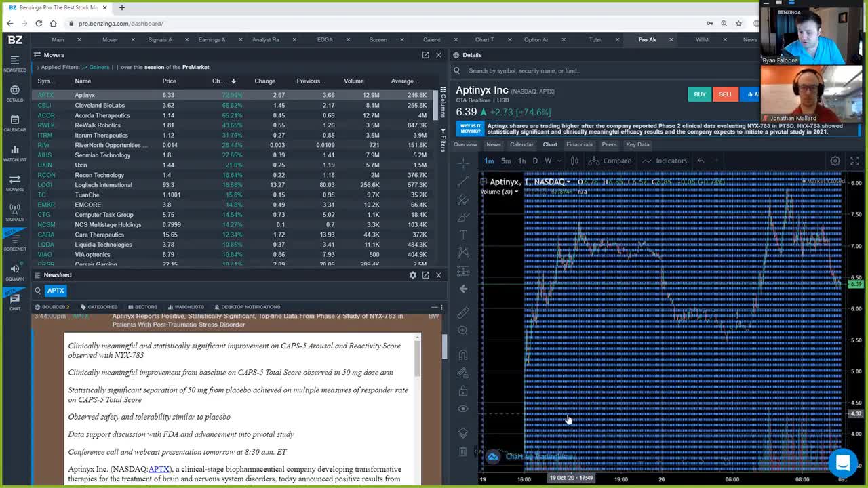Click the APTX link in article
The image size is (868, 488).
click(159, 469)
